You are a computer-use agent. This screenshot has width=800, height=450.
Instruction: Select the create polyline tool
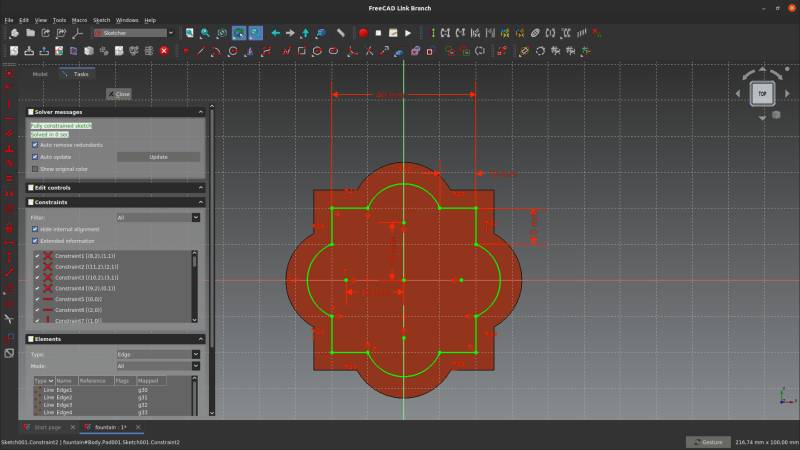tap(286, 51)
